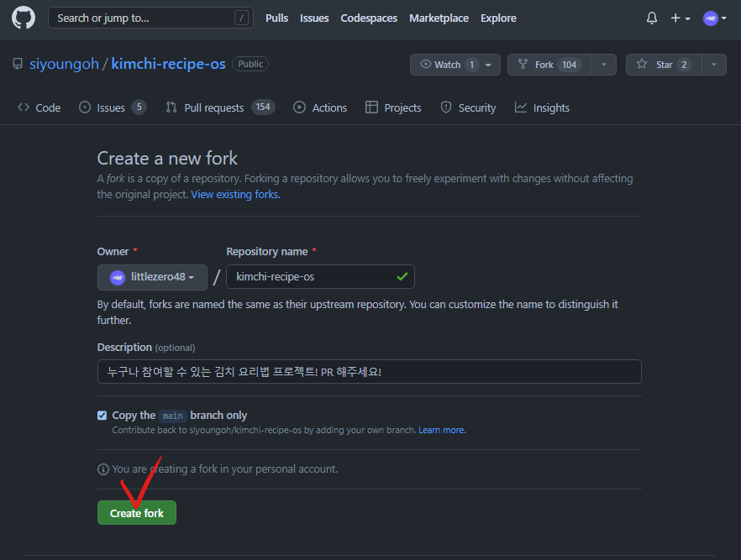Open the notifications bell
The height and width of the screenshot is (560, 741).
[652, 18]
